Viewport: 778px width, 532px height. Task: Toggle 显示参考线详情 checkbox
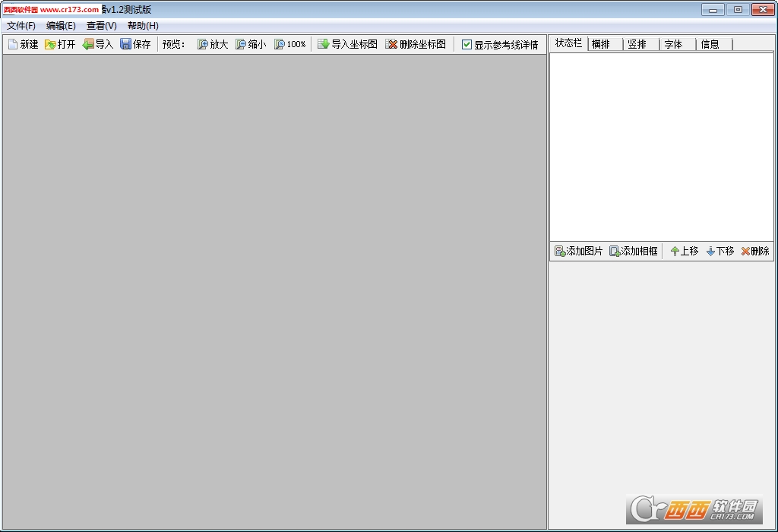467,45
